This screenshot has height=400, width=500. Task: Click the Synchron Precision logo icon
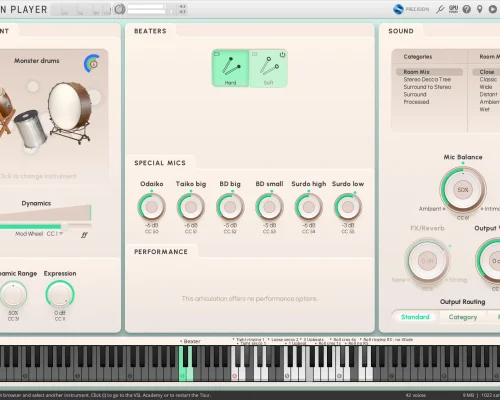coord(398,9)
